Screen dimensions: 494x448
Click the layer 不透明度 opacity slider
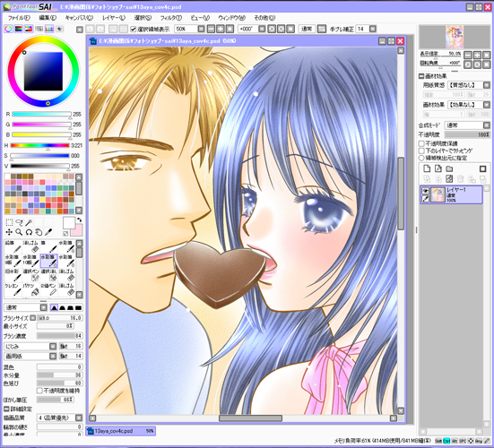pos(466,134)
